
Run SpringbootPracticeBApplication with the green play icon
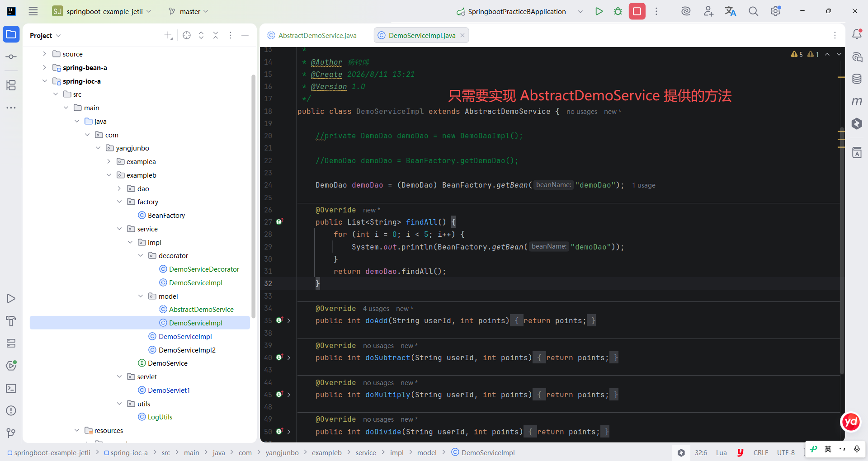click(599, 11)
